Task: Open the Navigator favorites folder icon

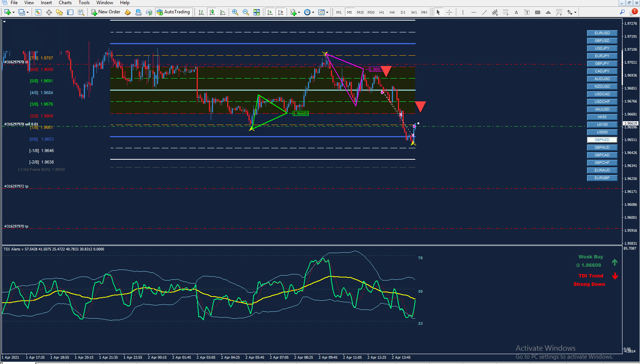Action: point(59,12)
